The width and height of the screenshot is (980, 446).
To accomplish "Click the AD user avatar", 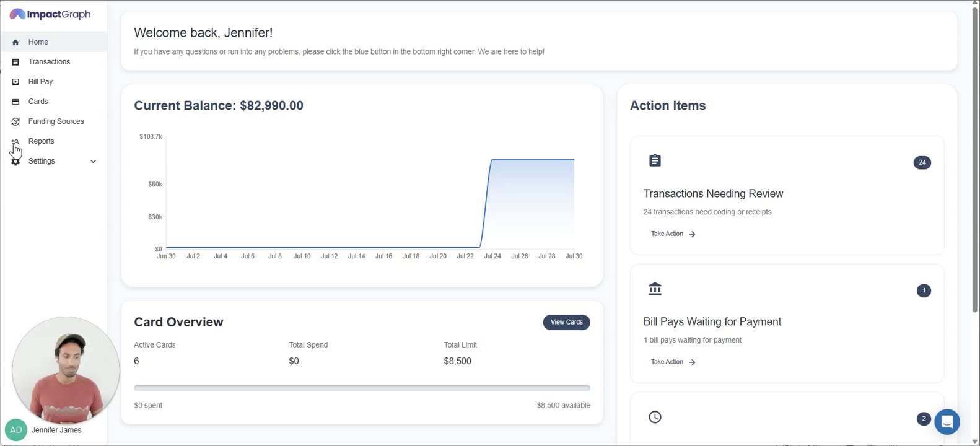I will [16, 430].
